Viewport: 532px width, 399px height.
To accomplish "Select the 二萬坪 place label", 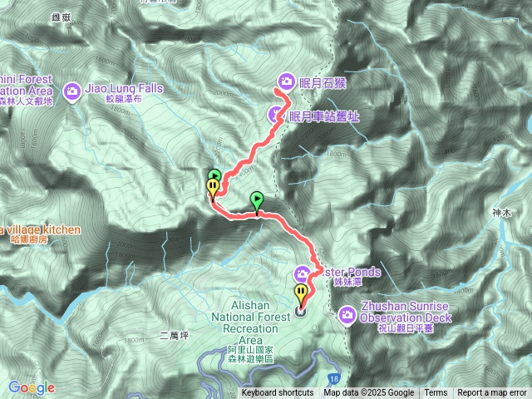I will pyautogui.click(x=174, y=336).
